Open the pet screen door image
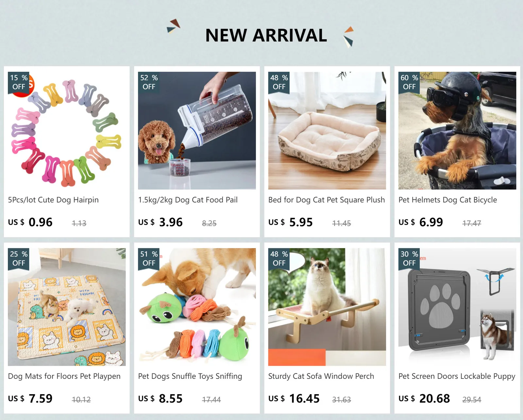The image size is (523, 420). click(x=457, y=307)
